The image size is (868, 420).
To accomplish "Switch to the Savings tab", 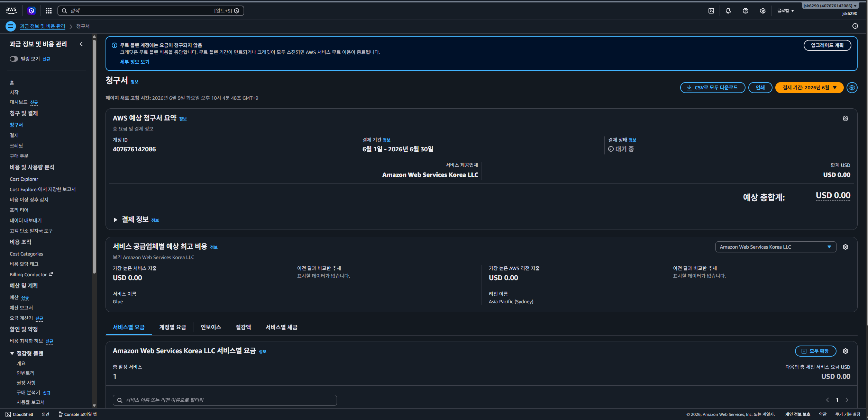I will 243,327.
